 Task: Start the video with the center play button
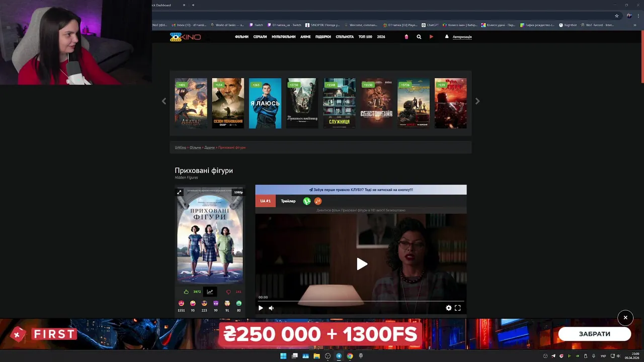pyautogui.click(x=362, y=264)
